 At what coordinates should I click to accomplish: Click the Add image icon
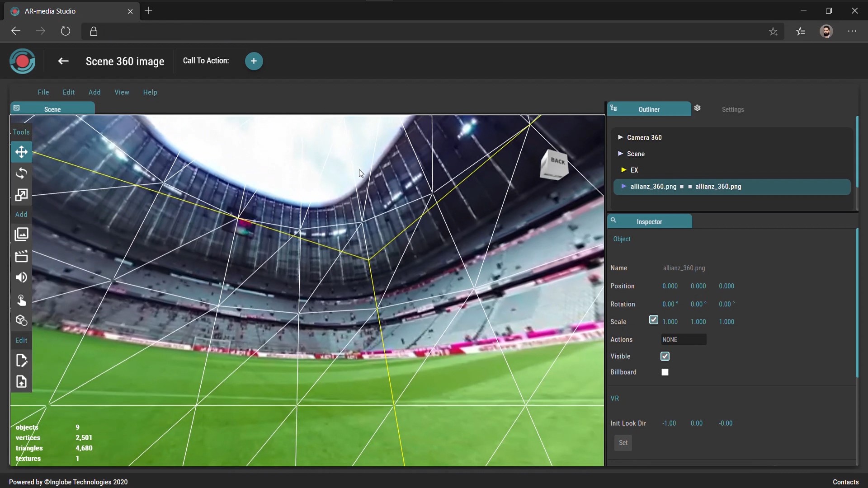21,234
